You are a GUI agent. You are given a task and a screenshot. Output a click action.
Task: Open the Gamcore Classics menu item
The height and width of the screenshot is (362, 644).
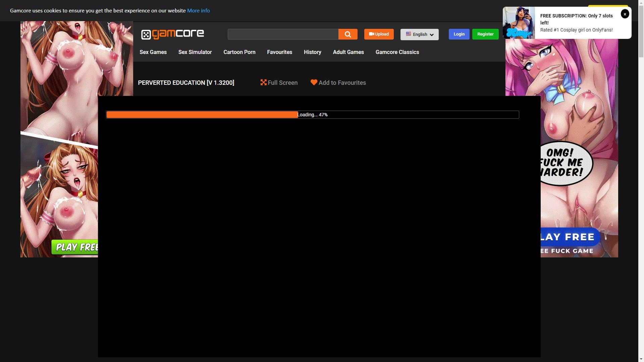click(x=397, y=52)
